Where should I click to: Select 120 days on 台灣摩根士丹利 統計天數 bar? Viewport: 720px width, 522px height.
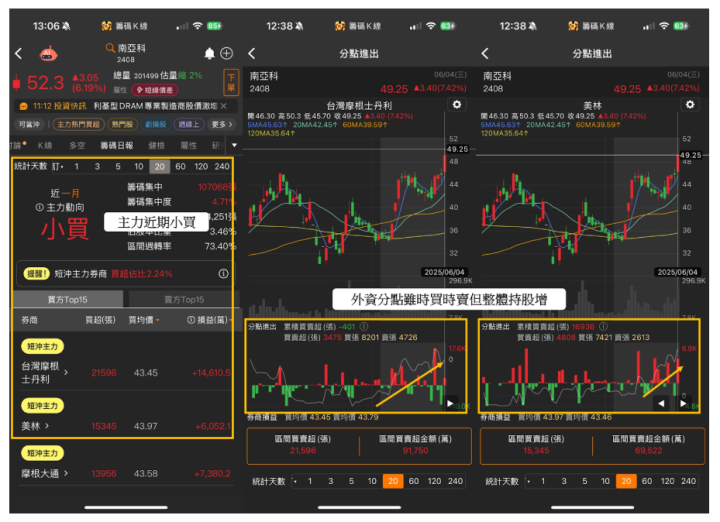click(x=434, y=481)
